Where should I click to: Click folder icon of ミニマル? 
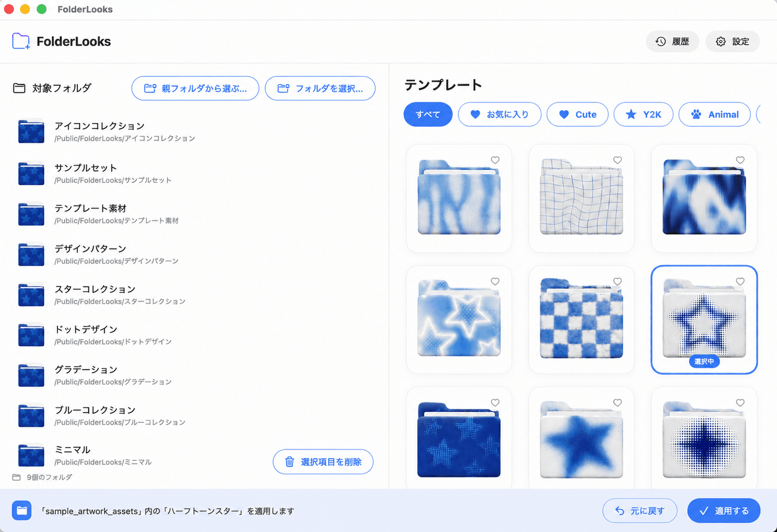pos(31,455)
